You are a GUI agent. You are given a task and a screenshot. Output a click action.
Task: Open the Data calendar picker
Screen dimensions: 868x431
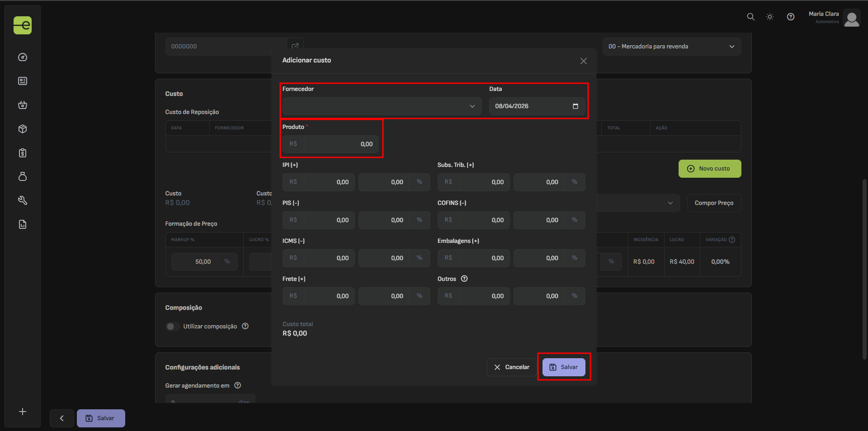click(x=575, y=106)
